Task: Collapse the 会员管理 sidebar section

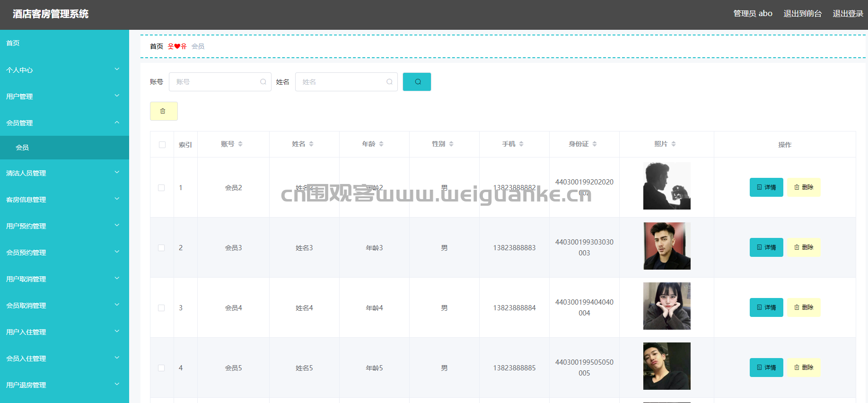Action: pos(64,123)
